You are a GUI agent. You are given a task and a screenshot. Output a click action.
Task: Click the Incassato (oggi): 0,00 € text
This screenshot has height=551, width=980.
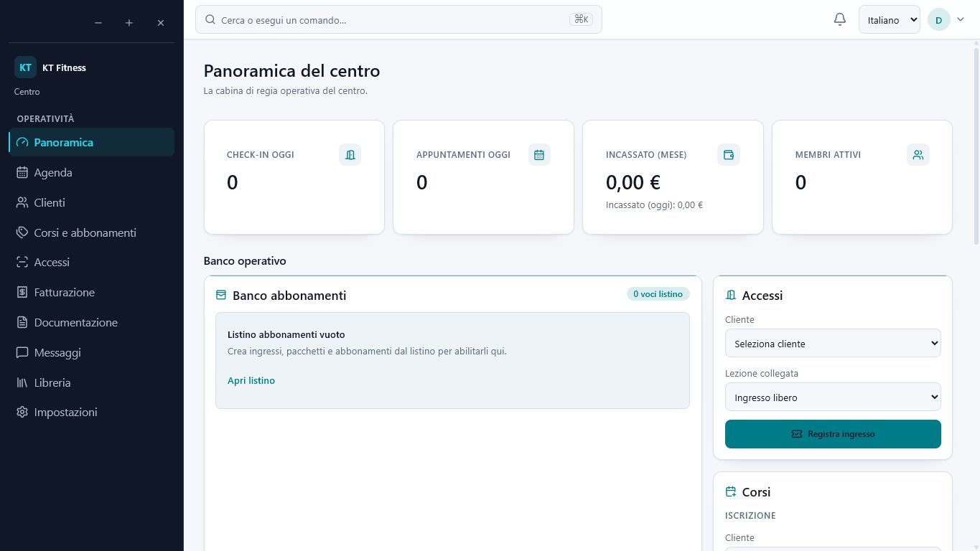[x=654, y=204]
